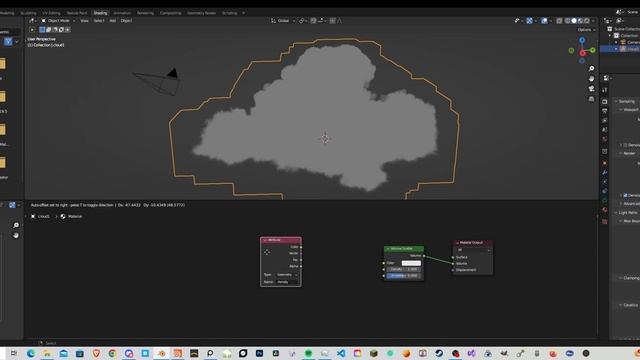Switch viewport to solid shading
The image size is (640, 360).
(574, 20)
